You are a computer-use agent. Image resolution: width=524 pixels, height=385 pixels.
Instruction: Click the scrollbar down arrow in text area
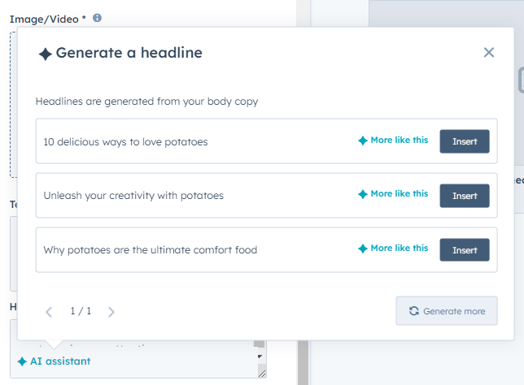pyautogui.click(x=260, y=357)
